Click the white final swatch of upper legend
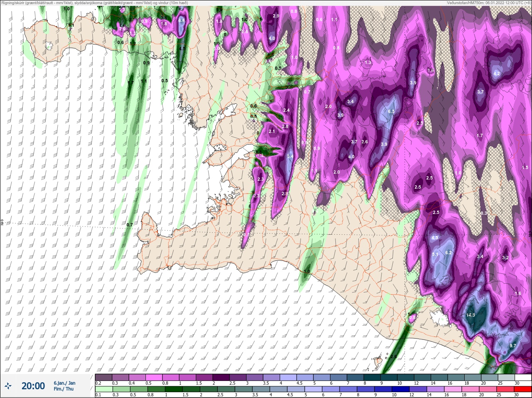The image size is (532, 398). click(522, 378)
